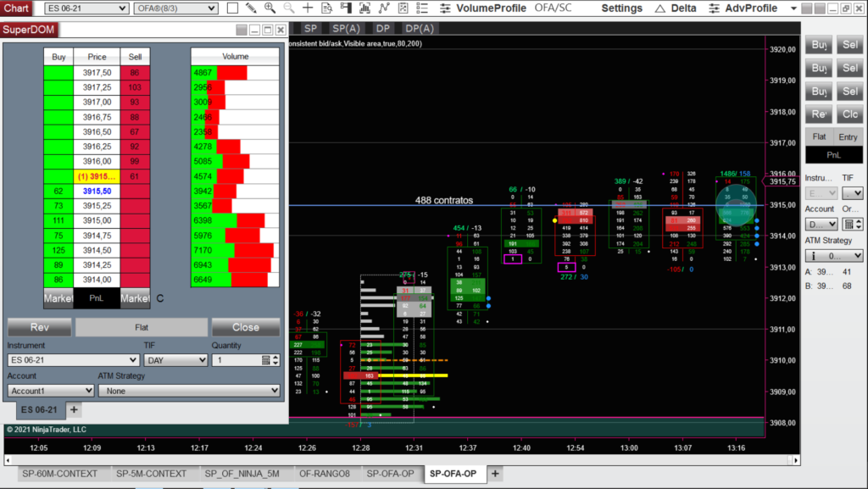The image size is (868, 489).
Task: Add a new SuperDOM instrument tab
Action: (x=75, y=410)
